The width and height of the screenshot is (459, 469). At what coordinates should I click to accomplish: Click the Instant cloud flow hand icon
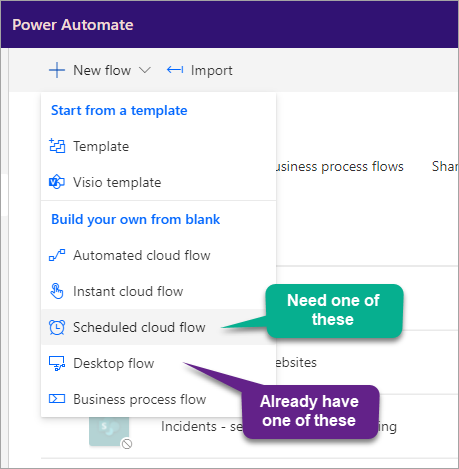[57, 291]
